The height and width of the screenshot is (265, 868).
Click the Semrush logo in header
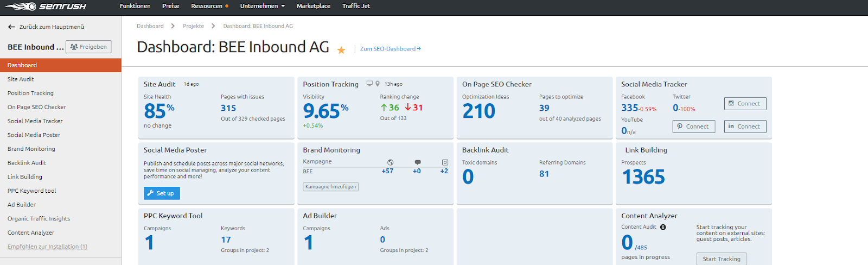[46, 7]
